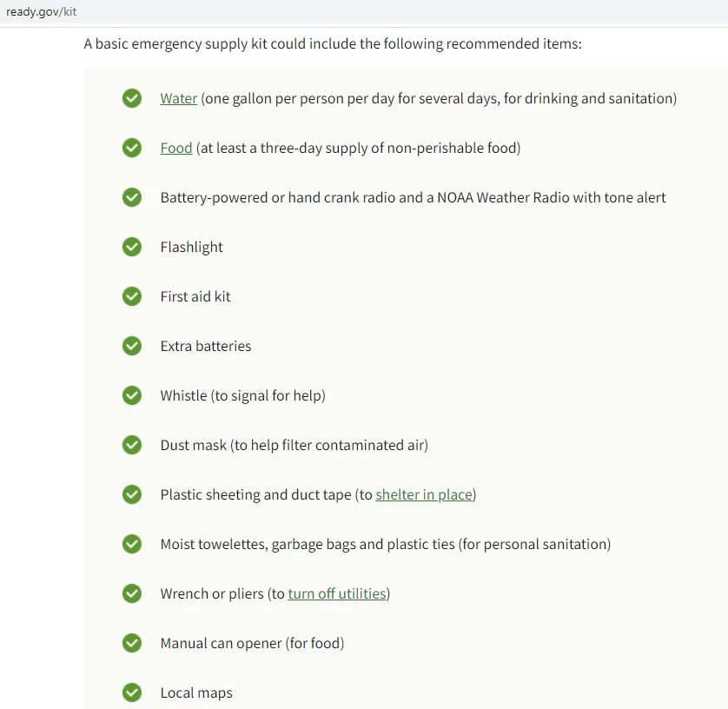Open the Water link
This screenshot has height=709, width=728.
tap(179, 98)
